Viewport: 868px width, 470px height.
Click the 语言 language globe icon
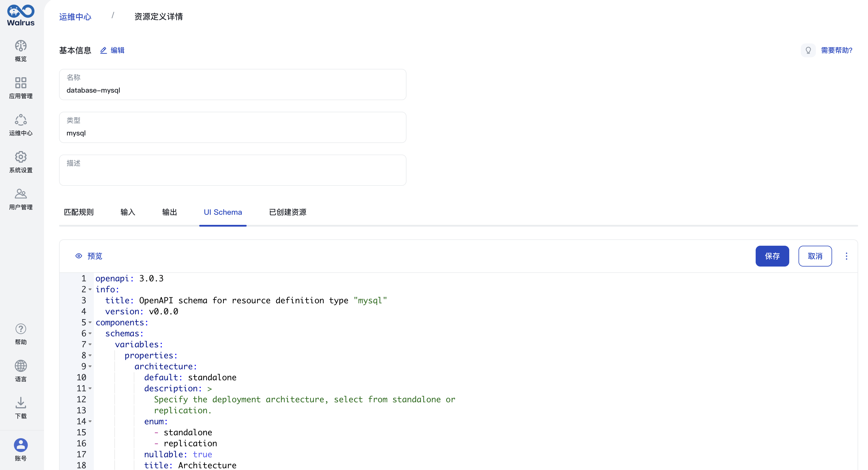21,366
